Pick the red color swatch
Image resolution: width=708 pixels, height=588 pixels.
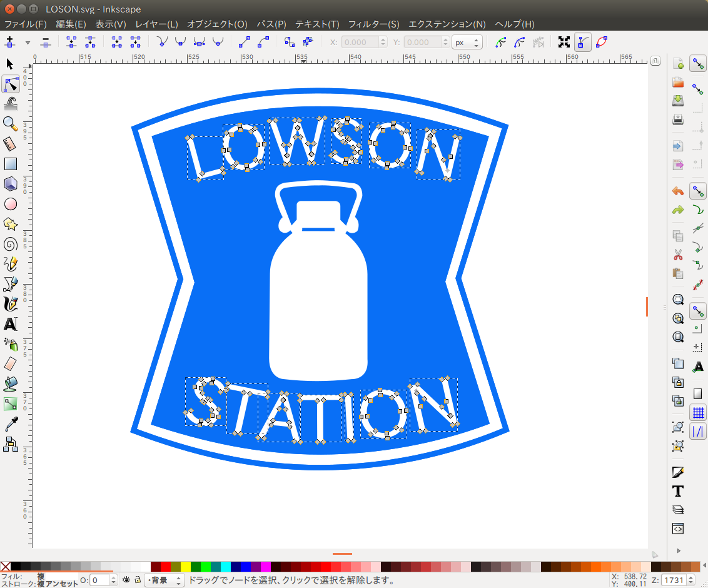tap(165, 567)
